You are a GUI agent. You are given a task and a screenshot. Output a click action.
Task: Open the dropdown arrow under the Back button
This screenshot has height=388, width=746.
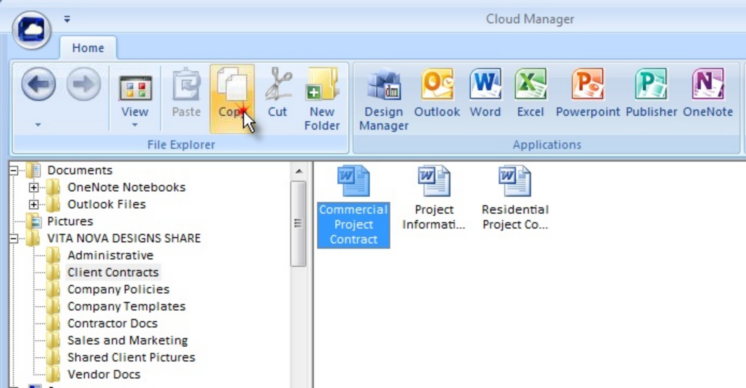click(38, 125)
